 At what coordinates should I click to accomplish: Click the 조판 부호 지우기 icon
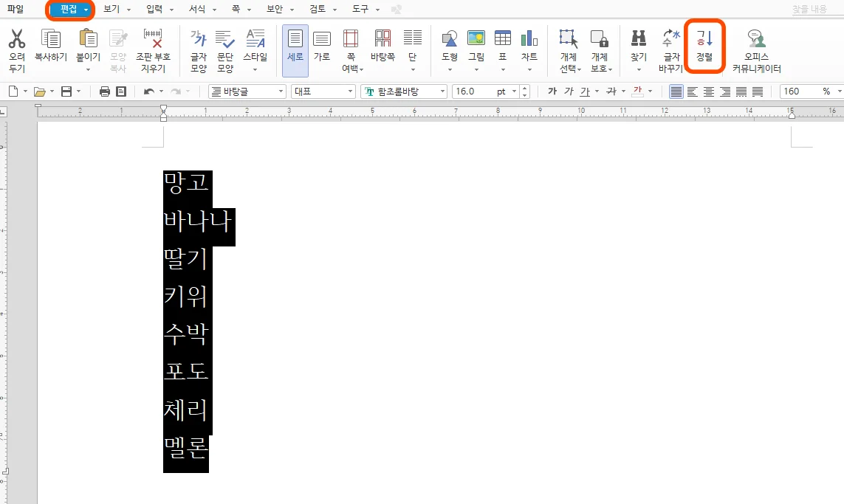153,38
